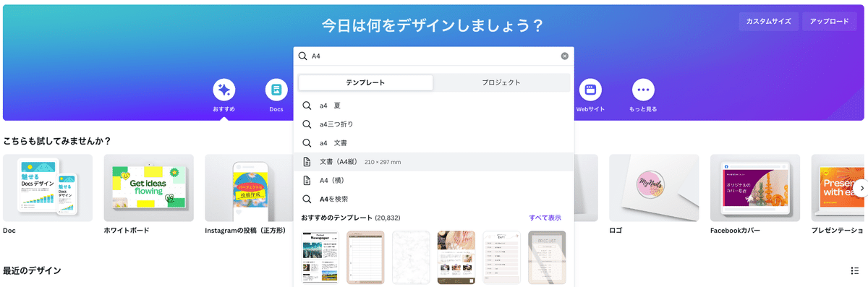
Task: Clear the A4 search text
Action: coord(565,56)
